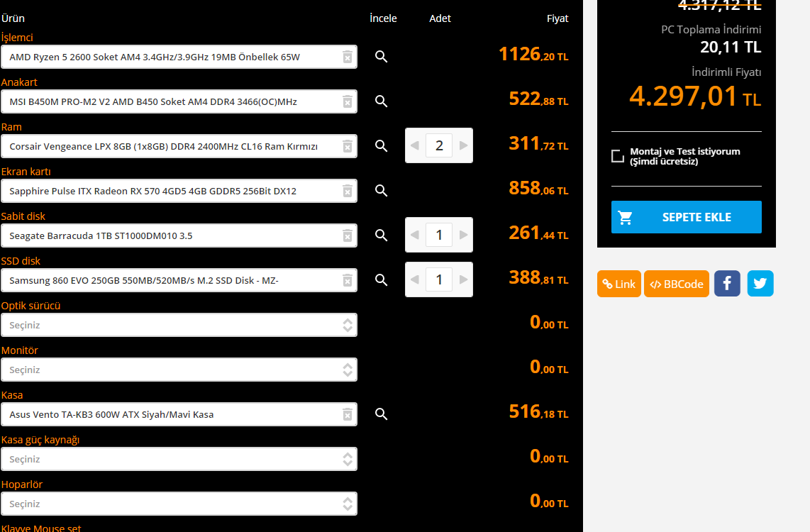Click the Sabit disk quantity field showing 1
The height and width of the screenshot is (532, 810).
(439, 235)
